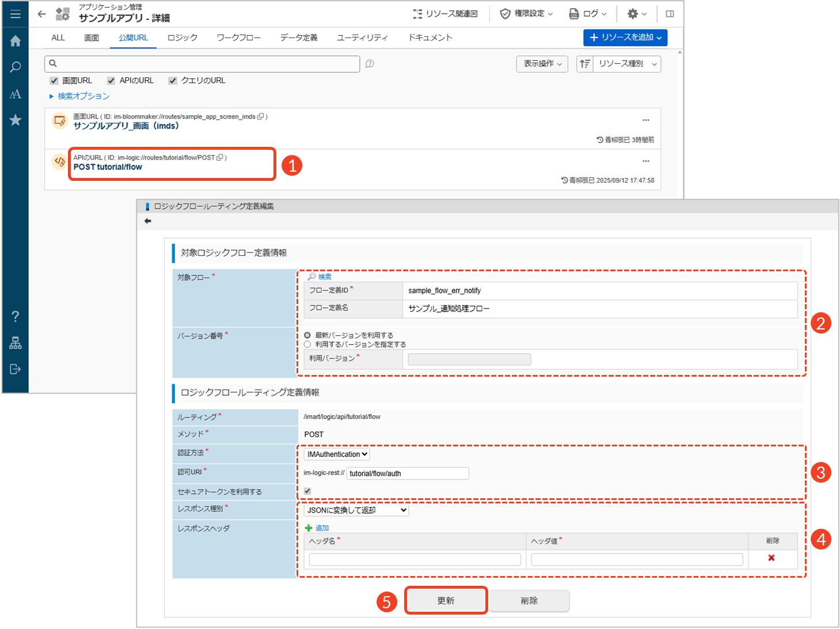Screen dimensions: 840x629
Task: Open the sitemap icon in the sidebar
Action: tap(16, 343)
